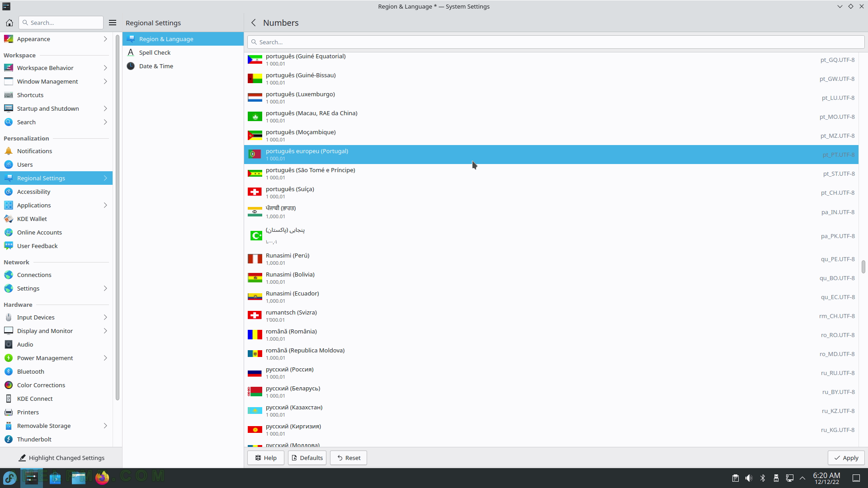
Task: Click the Home icon in System Settings
Action: pos(9,23)
